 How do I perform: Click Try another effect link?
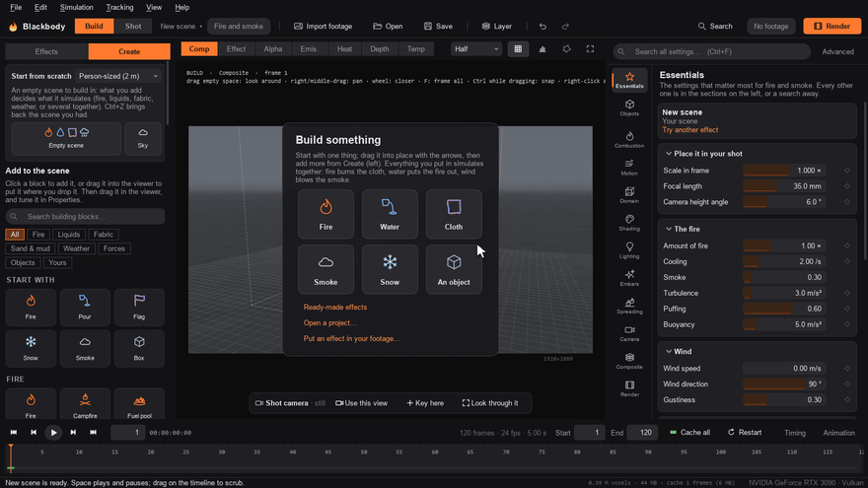point(689,130)
